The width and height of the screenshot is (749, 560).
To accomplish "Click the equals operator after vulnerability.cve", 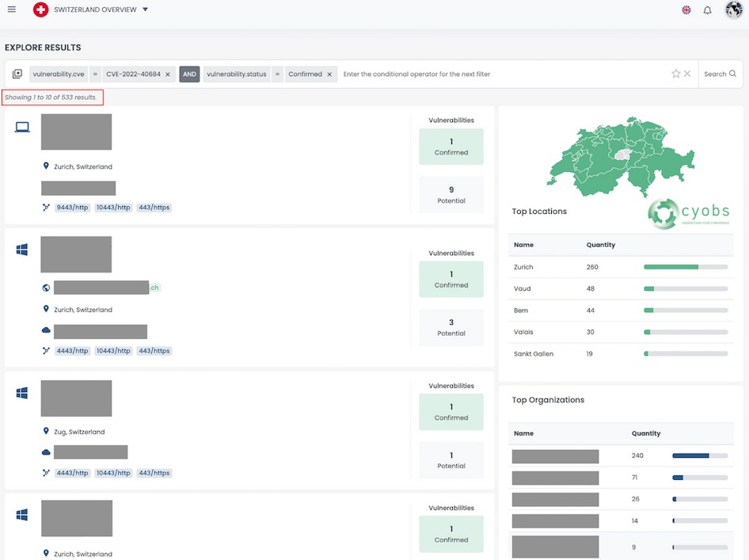I will coord(95,74).
